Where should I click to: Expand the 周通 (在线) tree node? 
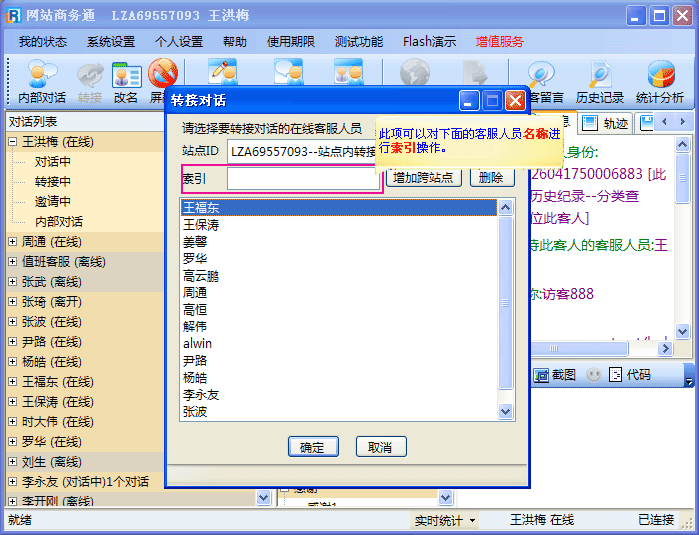pyautogui.click(x=13, y=242)
